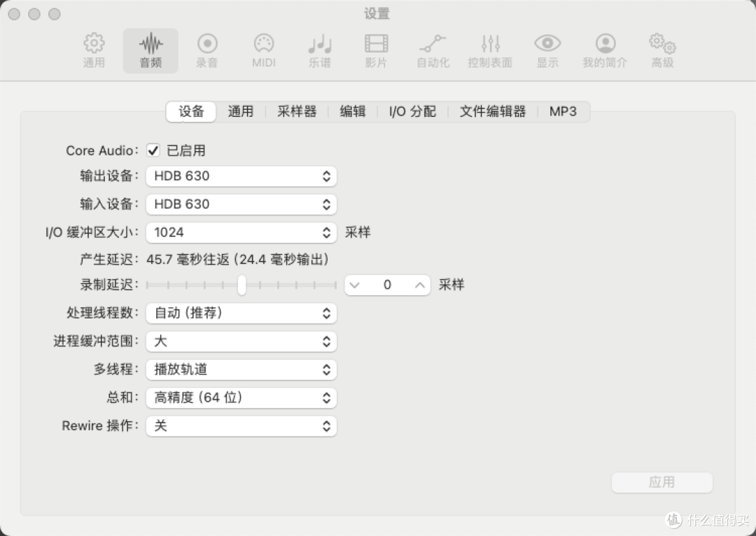
Task: Switch to the 设备 tab
Action: click(191, 112)
